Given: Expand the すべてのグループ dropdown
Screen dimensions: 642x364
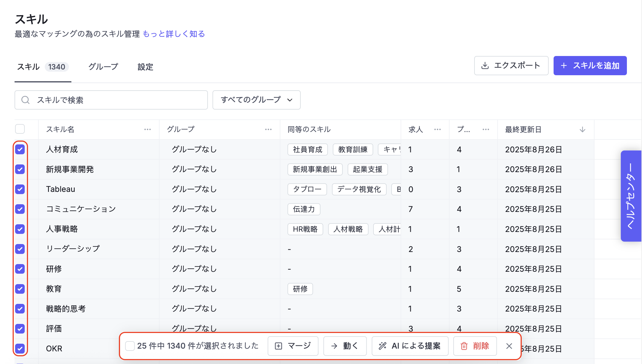Looking at the screenshot, I should point(256,100).
